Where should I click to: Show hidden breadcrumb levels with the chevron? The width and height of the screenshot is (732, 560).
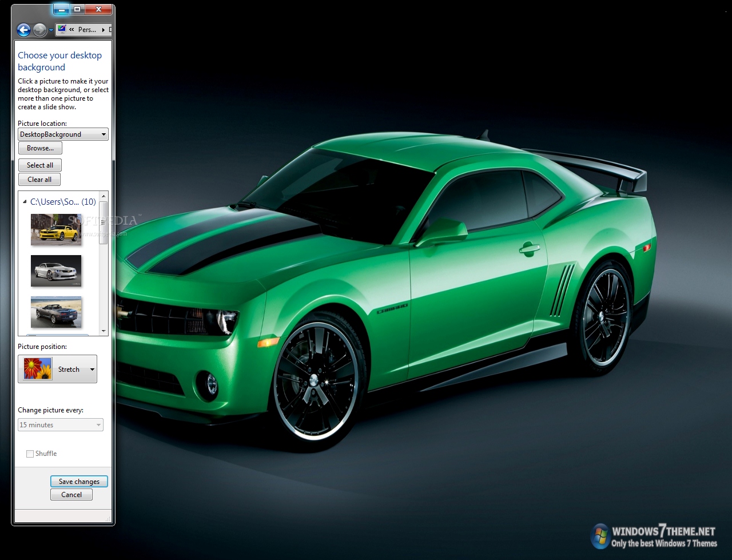click(x=71, y=30)
